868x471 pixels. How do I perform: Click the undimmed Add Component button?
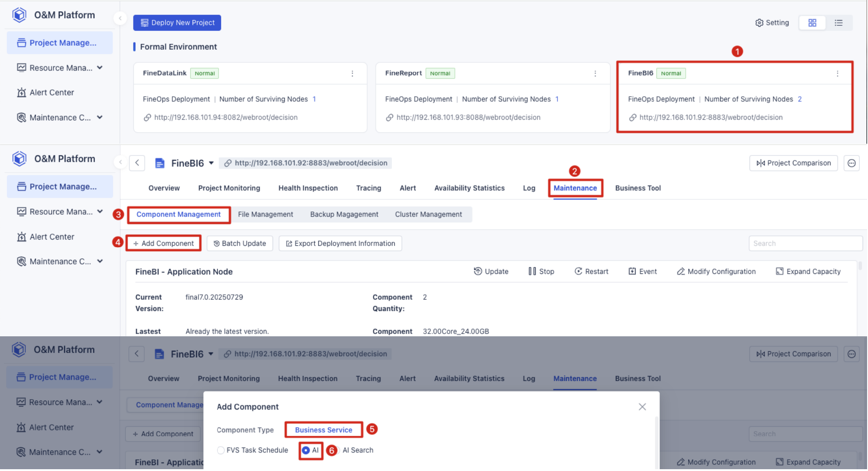tap(163, 243)
